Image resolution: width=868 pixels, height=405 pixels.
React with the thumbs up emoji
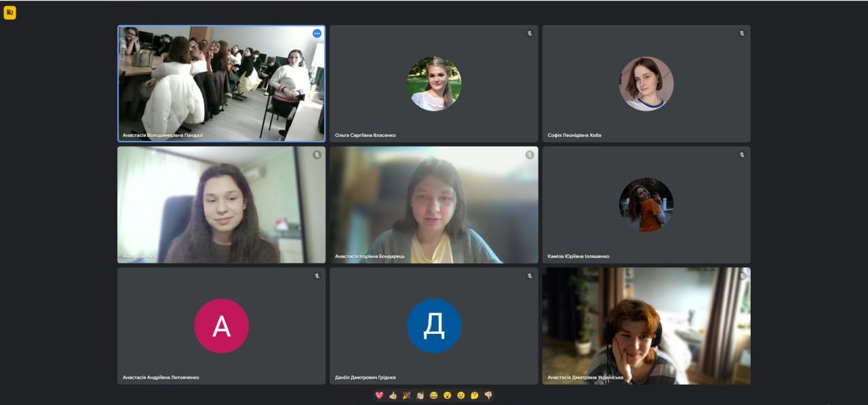(x=393, y=395)
